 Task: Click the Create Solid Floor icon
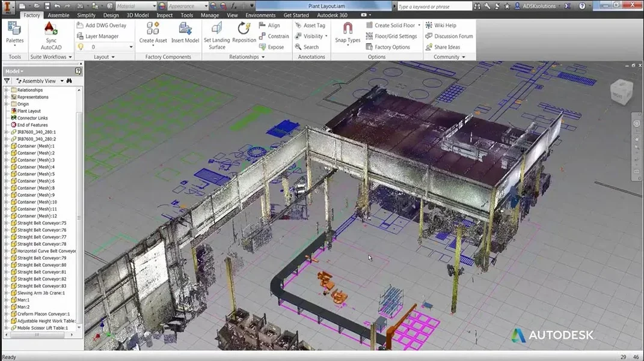click(x=370, y=25)
